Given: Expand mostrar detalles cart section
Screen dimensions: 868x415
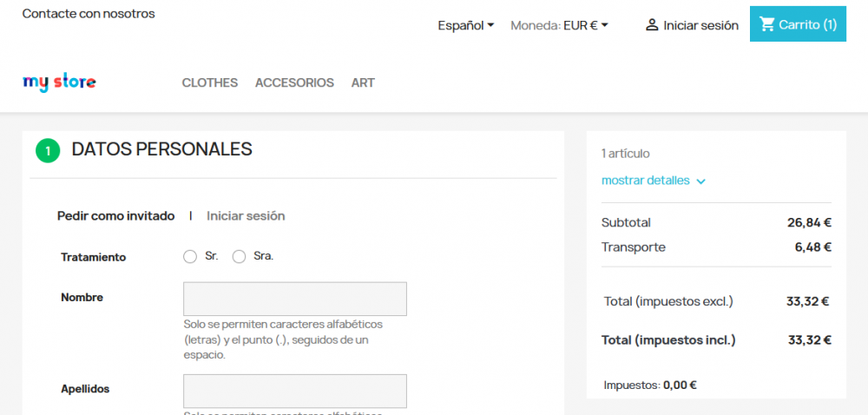Looking at the screenshot, I should (646, 181).
